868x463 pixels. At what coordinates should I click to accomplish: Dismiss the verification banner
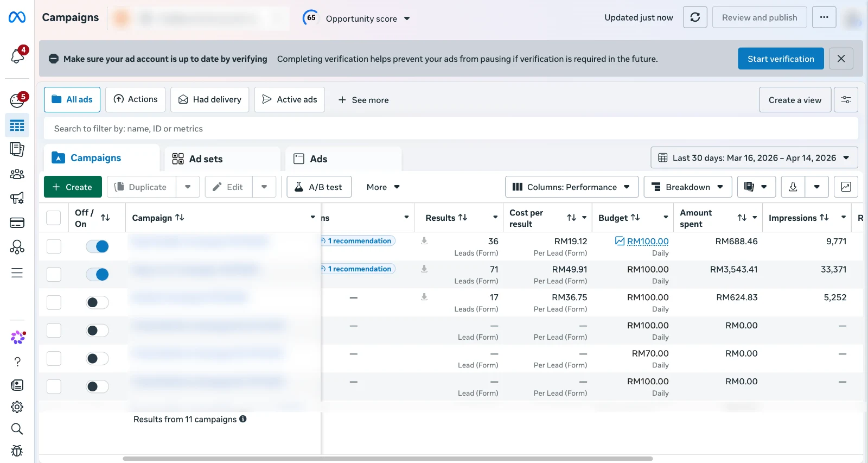point(841,59)
